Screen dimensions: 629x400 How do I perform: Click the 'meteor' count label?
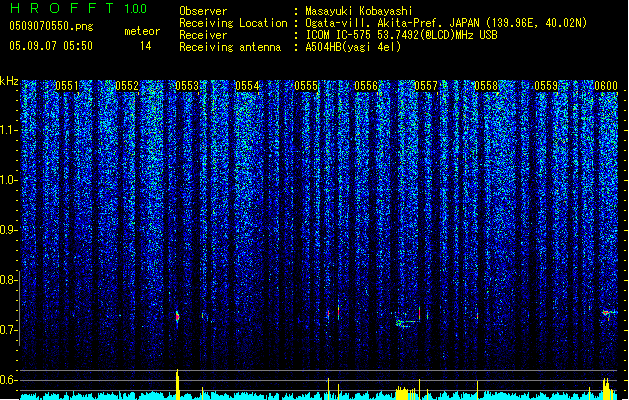coord(142,31)
